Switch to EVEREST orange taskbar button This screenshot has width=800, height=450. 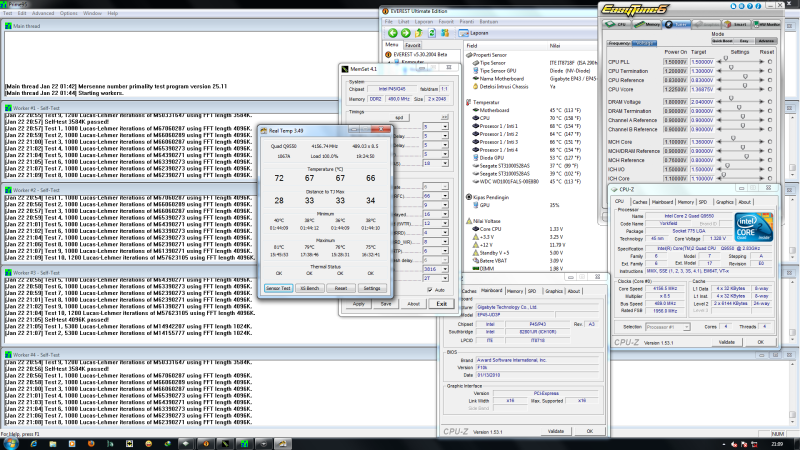point(206,444)
